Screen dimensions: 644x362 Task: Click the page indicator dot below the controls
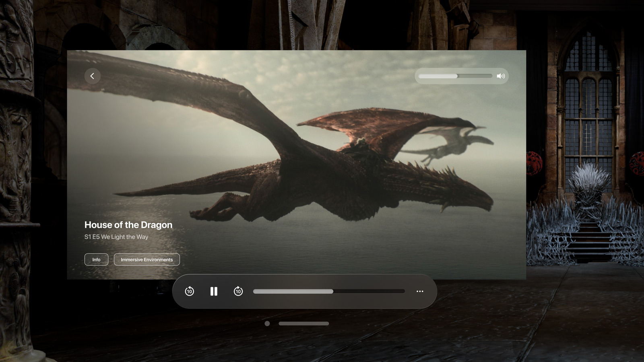tap(267, 323)
